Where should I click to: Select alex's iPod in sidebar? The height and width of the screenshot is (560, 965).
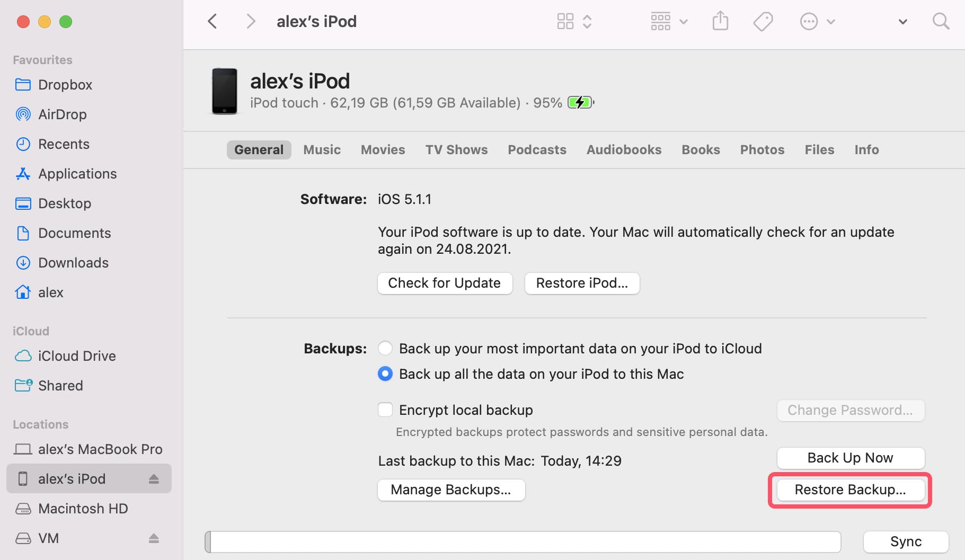[x=89, y=479]
